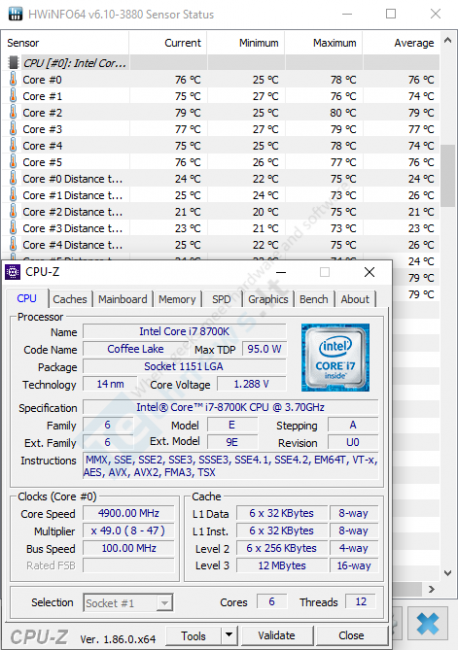Click the CPU-Z title bar app icon
The image size is (458, 650).
[x=12, y=272]
